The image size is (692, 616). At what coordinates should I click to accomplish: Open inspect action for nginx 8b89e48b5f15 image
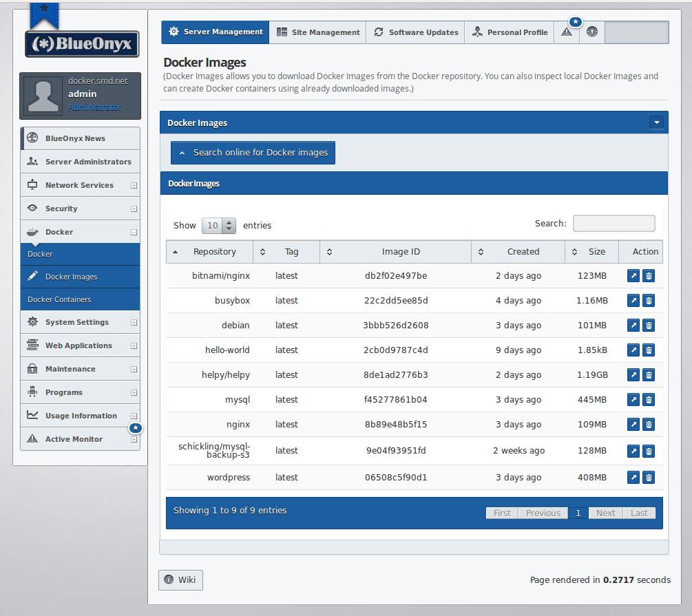[x=633, y=424]
